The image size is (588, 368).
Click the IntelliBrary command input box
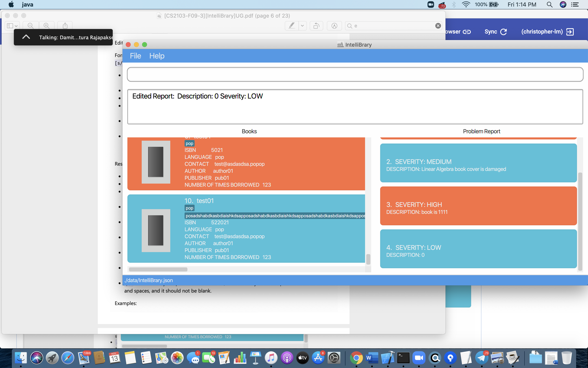coord(355,74)
